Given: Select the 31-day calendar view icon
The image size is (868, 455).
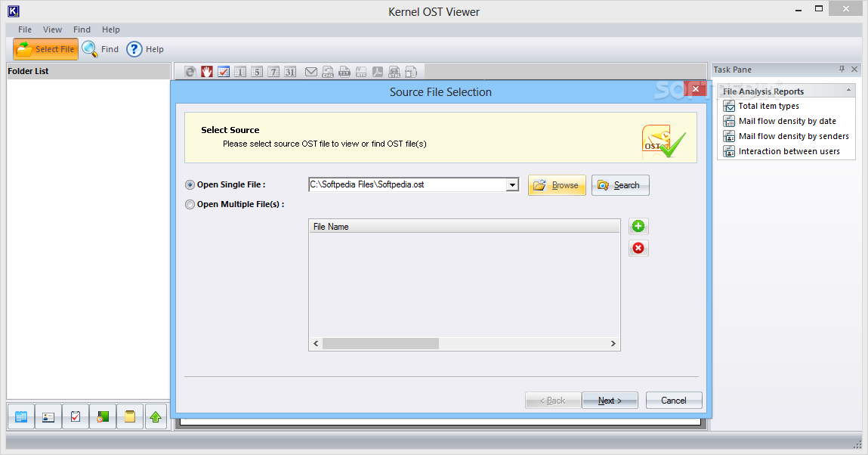Looking at the screenshot, I should click(290, 71).
